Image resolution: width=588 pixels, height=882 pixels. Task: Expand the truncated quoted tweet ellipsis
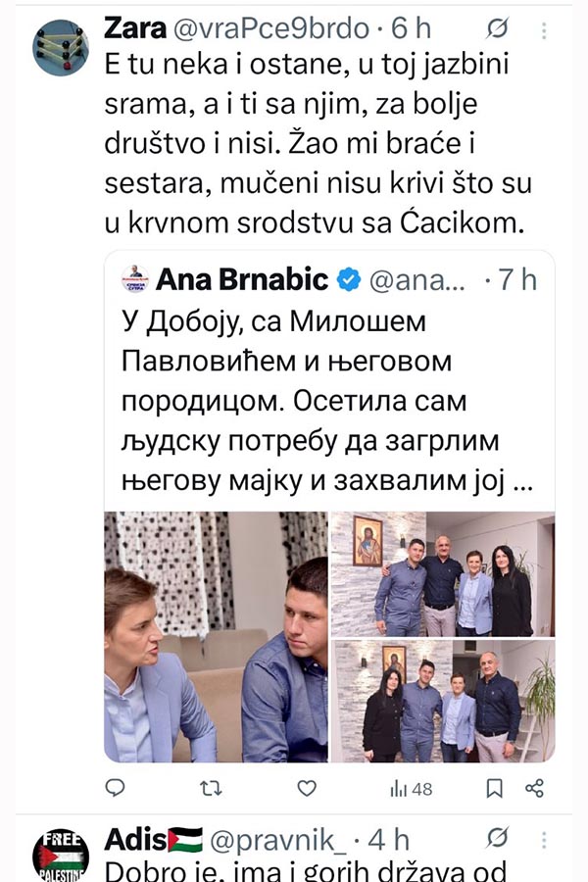pyautogui.click(x=524, y=482)
